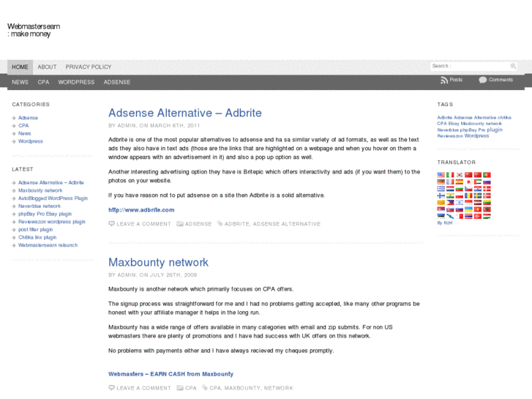Open the Posts RSS feed
The image size is (532, 399).
point(452,80)
